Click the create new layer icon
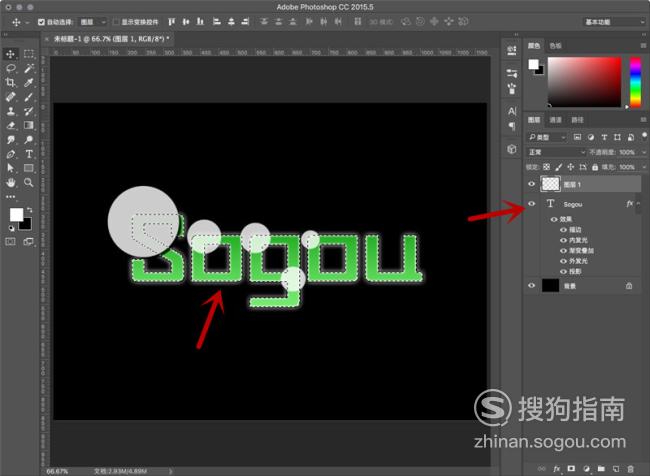 616,469
